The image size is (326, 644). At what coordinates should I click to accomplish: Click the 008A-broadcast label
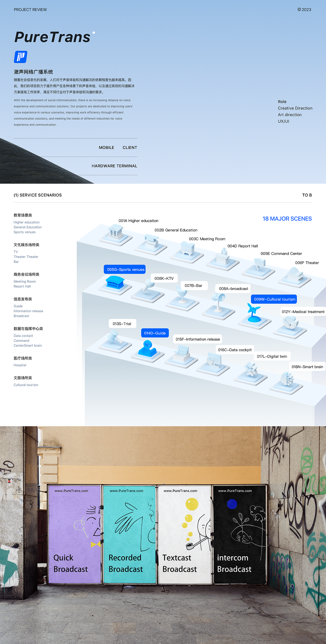point(233,289)
